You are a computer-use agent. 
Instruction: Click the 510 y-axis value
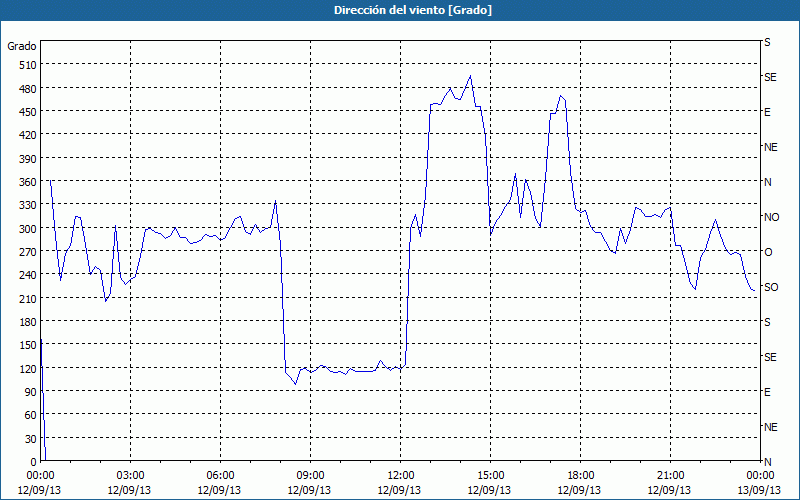[28, 65]
